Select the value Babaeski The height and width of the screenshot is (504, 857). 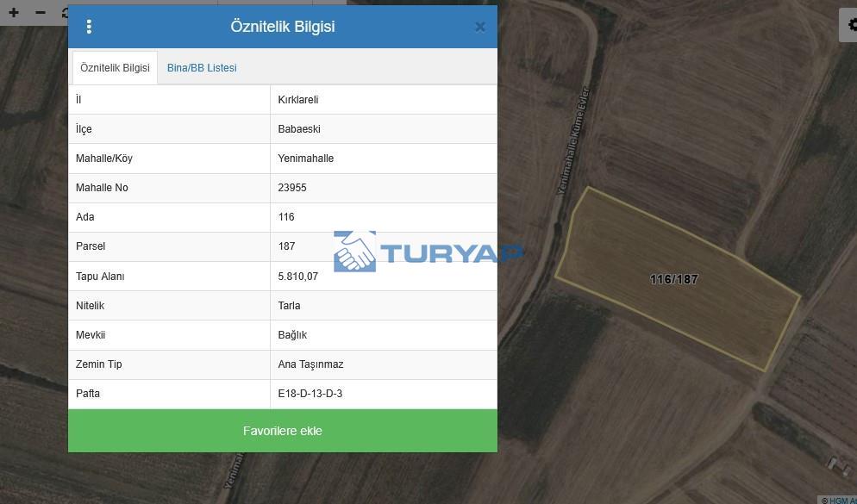click(299, 129)
